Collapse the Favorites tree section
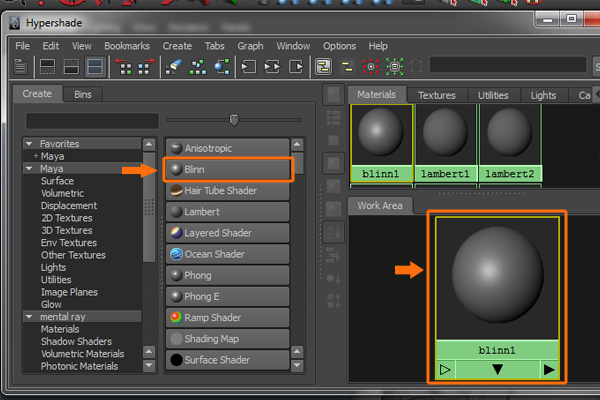 click(29, 144)
